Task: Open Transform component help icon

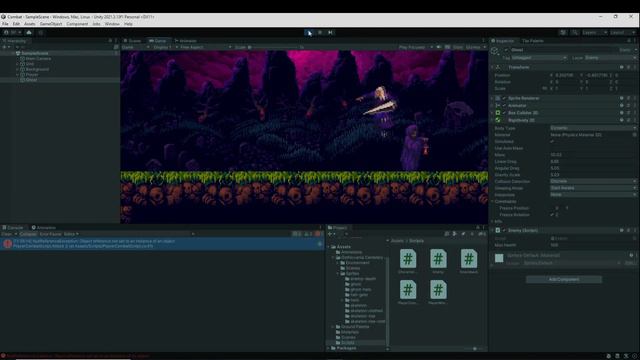Action: point(621,67)
